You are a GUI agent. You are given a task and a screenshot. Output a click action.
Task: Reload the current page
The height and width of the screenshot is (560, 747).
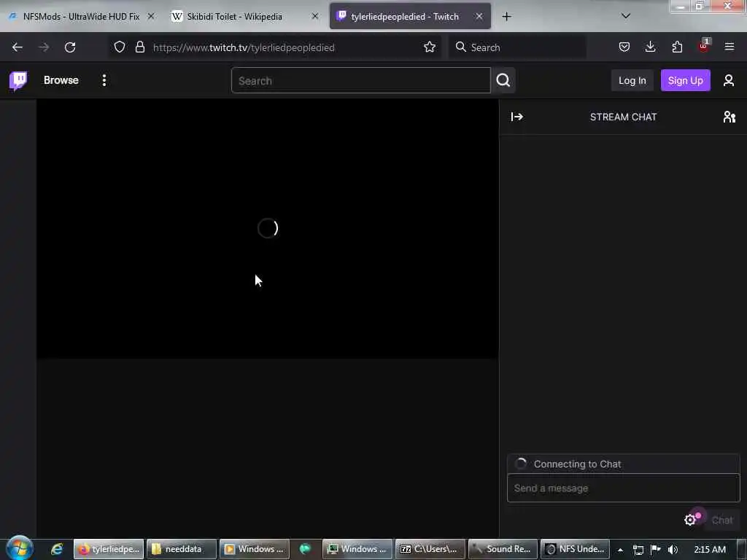pyautogui.click(x=70, y=47)
